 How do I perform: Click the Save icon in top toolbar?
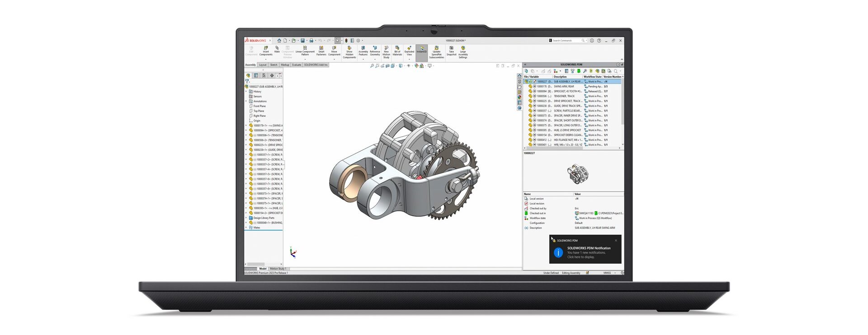point(302,41)
